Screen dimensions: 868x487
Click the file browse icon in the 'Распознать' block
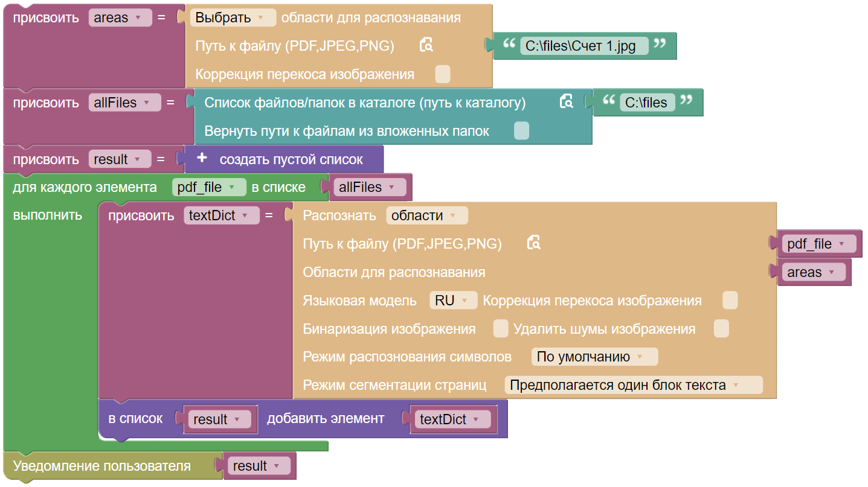pyautogui.click(x=533, y=243)
